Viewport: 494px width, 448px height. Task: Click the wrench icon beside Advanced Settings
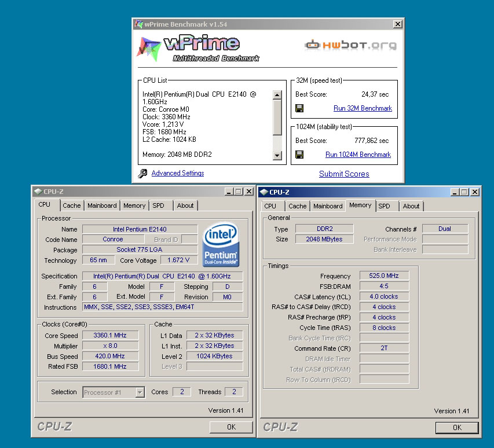click(142, 173)
